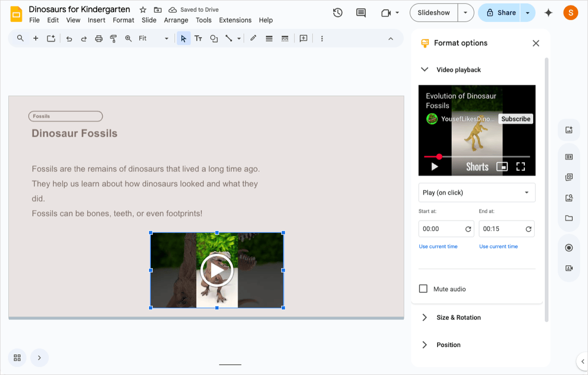Open the three-dot more options menu

pyautogui.click(x=322, y=38)
